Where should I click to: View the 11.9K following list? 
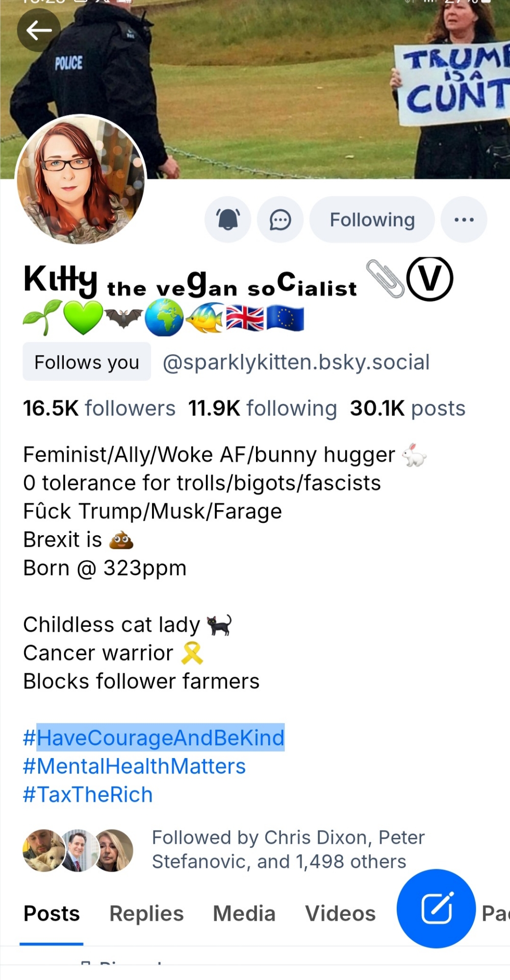point(262,408)
